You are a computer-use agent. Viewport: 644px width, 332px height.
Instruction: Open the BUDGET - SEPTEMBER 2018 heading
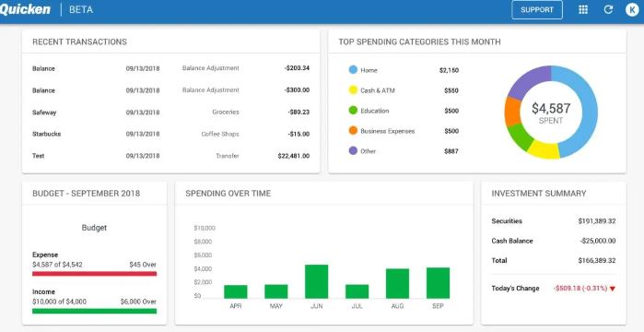tap(87, 194)
